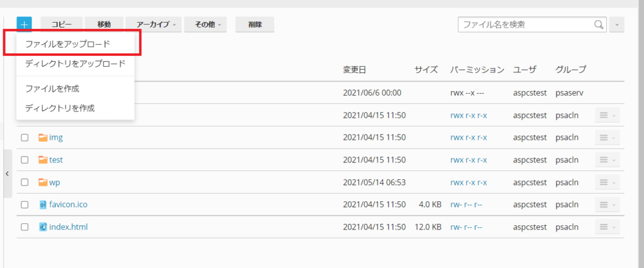Check the box for img folder

[25, 138]
